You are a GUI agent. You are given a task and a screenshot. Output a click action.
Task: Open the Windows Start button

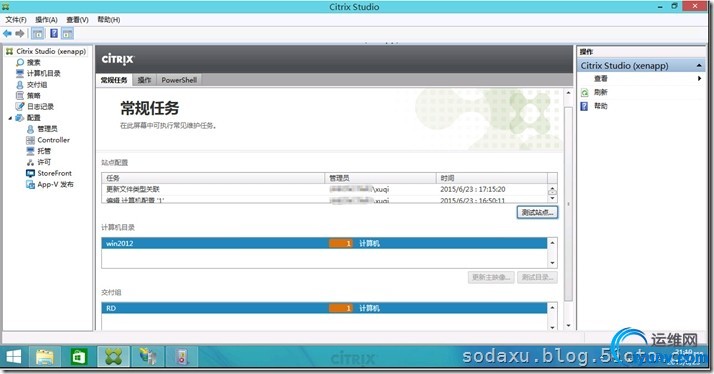pos(13,357)
